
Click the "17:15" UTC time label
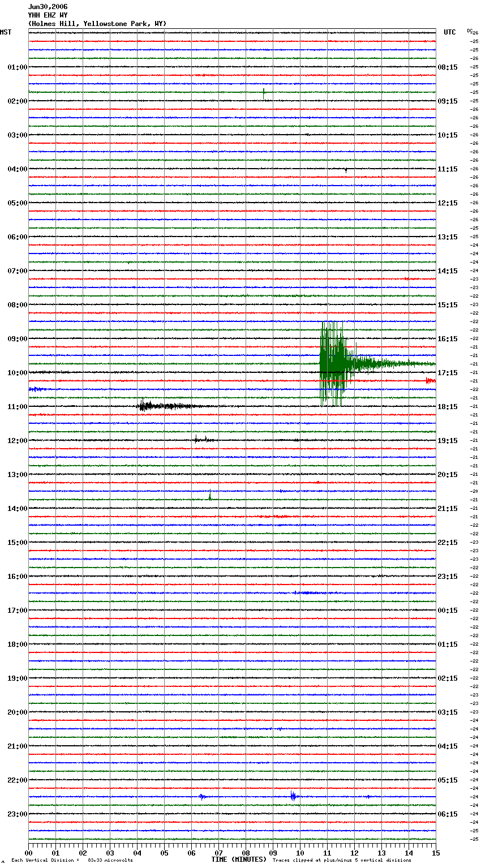click(x=448, y=373)
